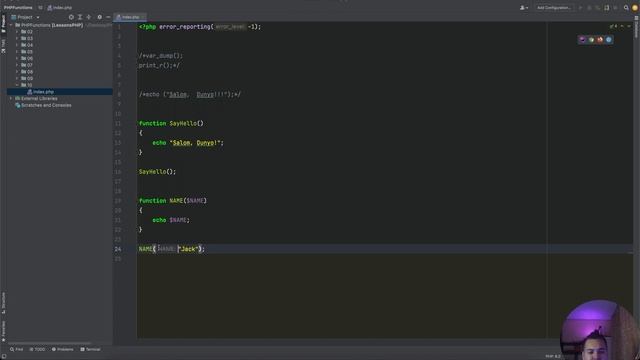Open the Database tool window side tab
The height and width of the screenshot is (360, 640).
click(636, 27)
